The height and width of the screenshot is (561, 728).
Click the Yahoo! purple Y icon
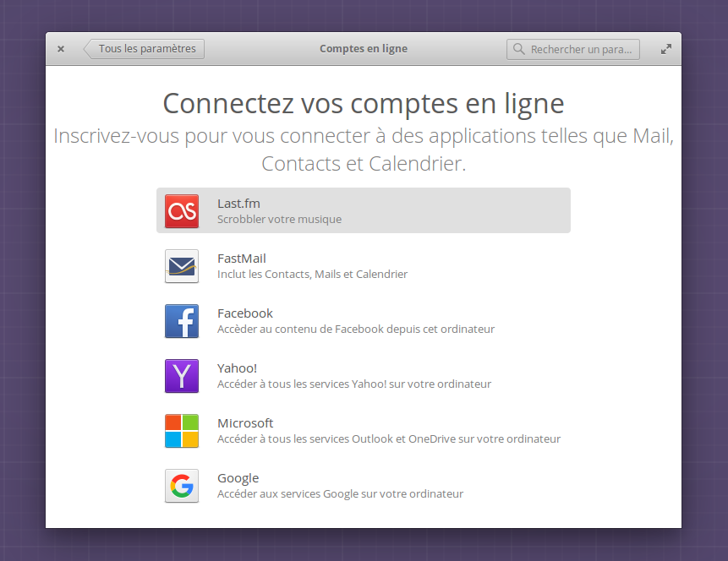[182, 376]
